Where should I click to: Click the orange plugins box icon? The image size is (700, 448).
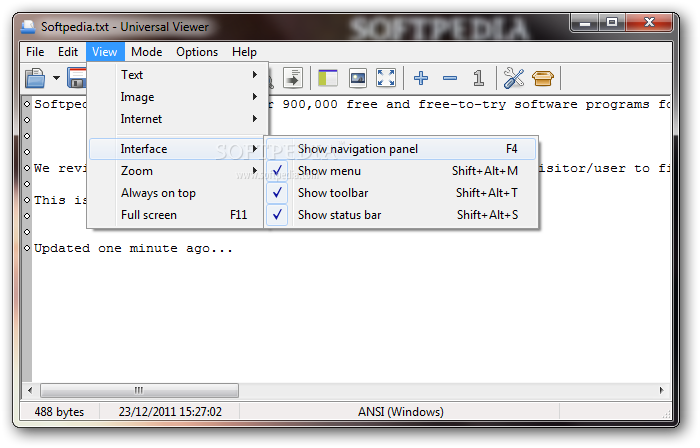[543, 78]
